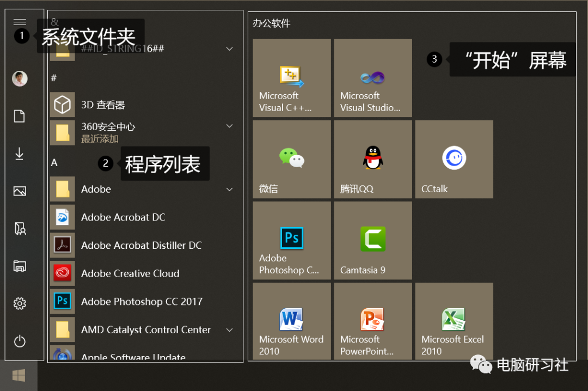This screenshot has width=588, height=391.
Task: Open the Camtasia 9 tile
Action: 373,241
